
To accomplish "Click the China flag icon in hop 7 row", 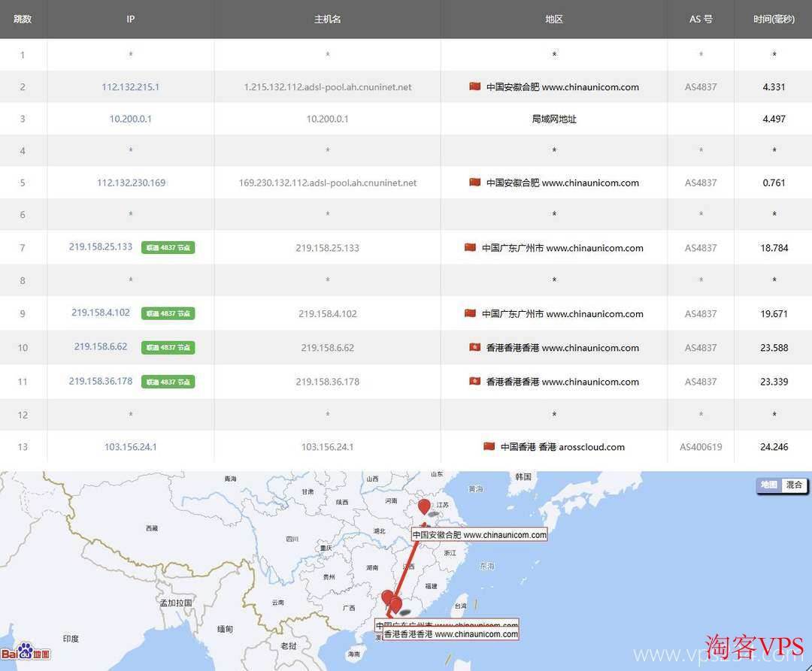I will point(470,247).
